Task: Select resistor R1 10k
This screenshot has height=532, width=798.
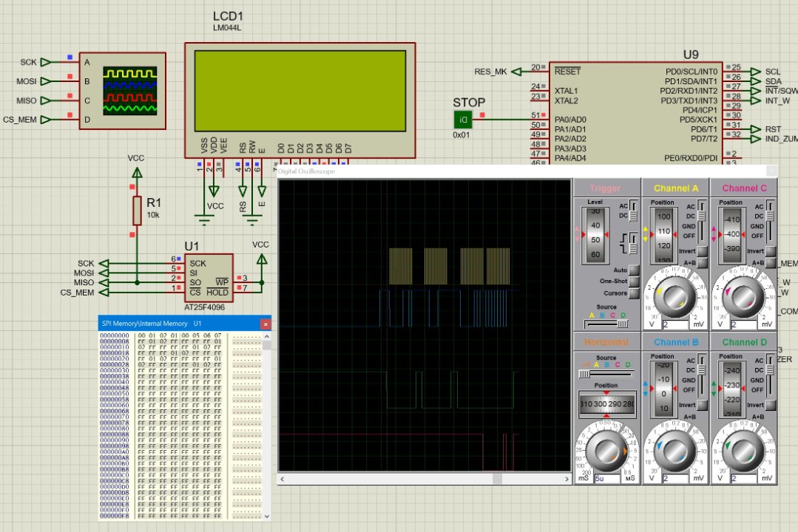Action: click(x=137, y=211)
